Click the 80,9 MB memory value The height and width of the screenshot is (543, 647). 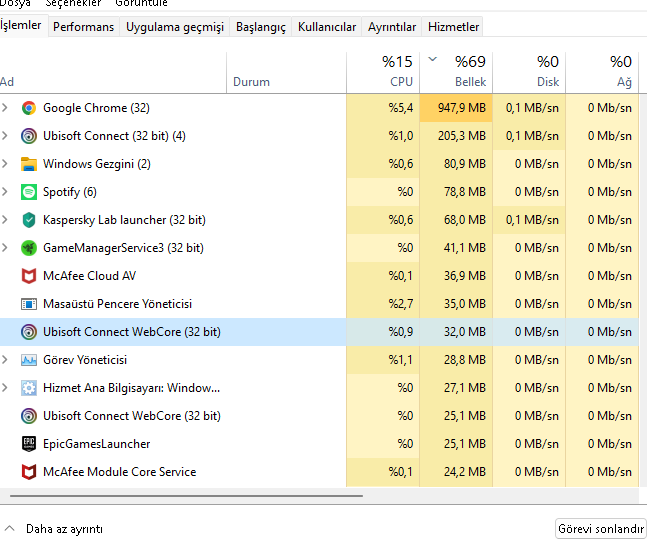pos(465,164)
